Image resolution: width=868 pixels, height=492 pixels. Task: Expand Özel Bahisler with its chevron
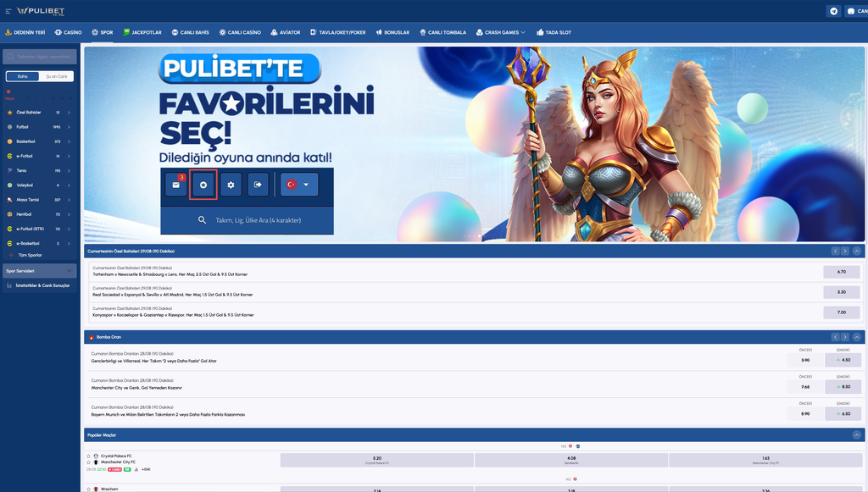point(70,113)
